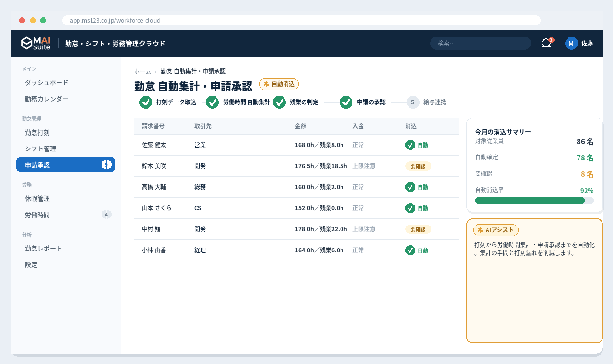Open 労働時間 in the sidebar
613x364 pixels.
tap(66, 215)
